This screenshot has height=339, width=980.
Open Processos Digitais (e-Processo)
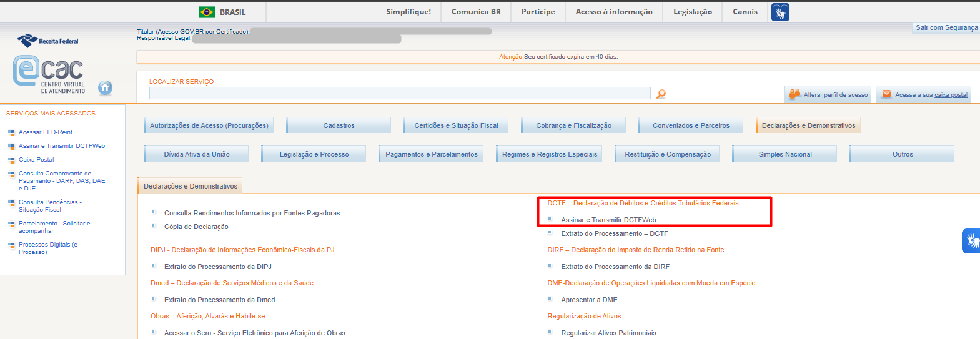click(x=49, y=248)
